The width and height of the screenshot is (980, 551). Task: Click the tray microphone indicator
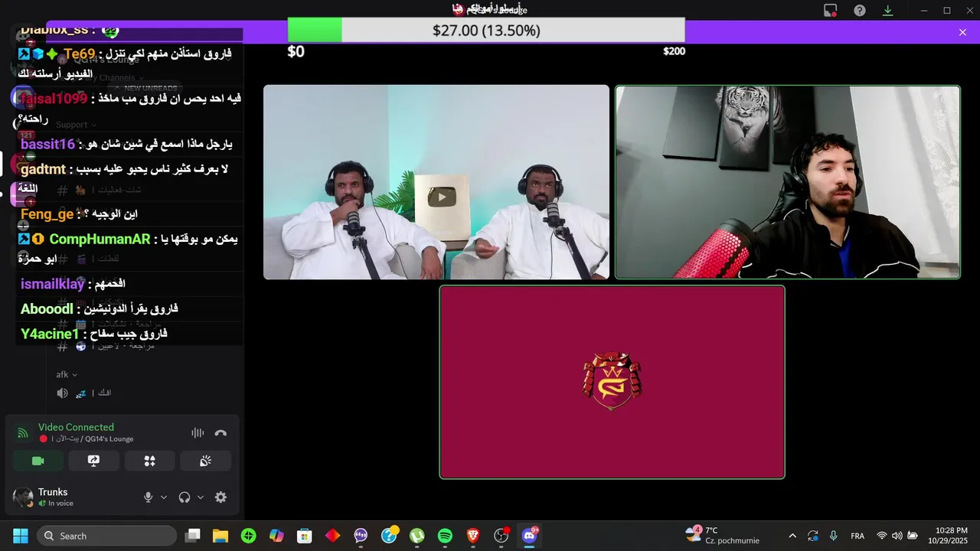[x=833, y=536]
